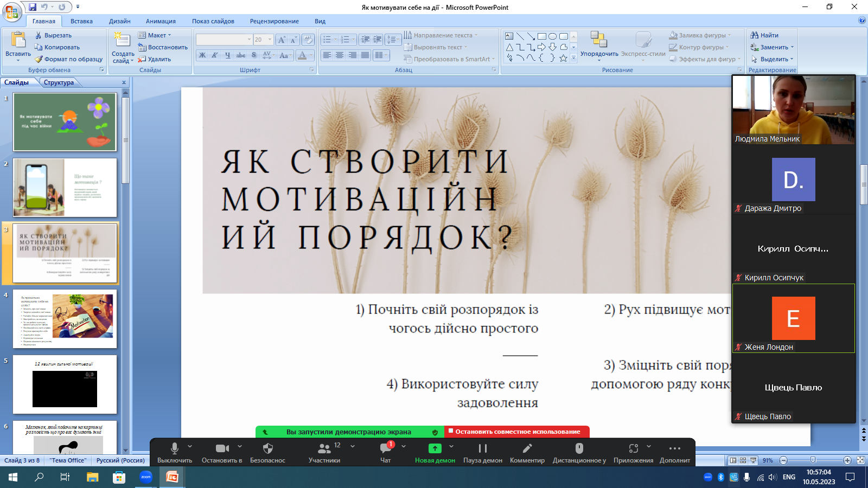Open Zoom Security (Безопасность) options
This screenshot has height=488, width=868.
point(267,453)
